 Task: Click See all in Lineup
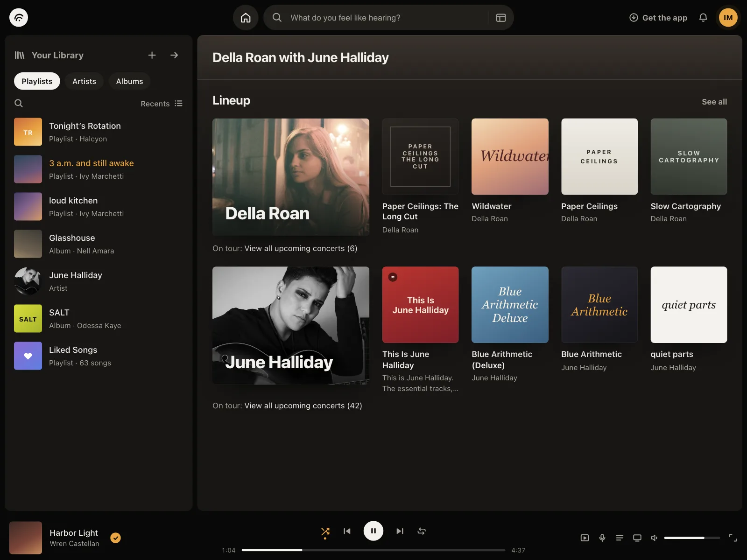tap(714, 102)
